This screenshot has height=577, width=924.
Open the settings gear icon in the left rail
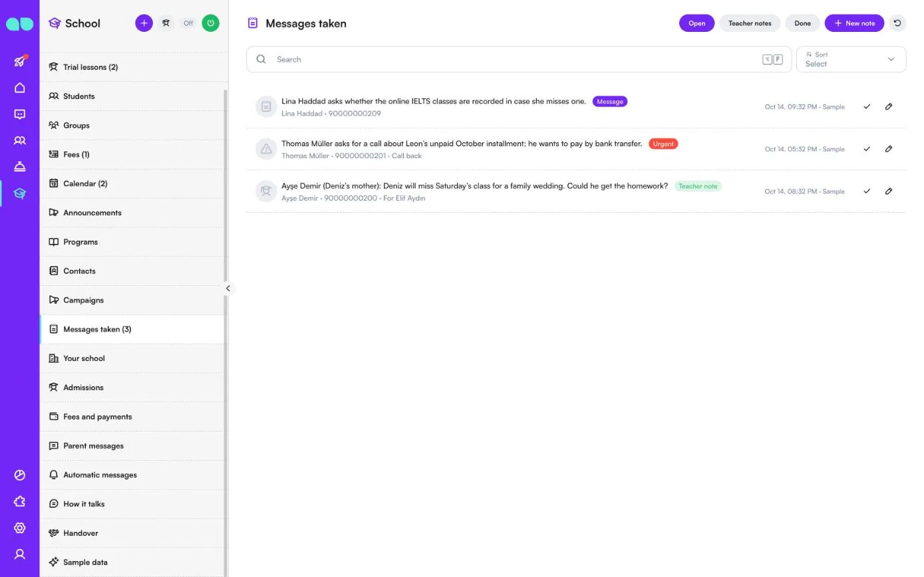[x=20, y=528]
